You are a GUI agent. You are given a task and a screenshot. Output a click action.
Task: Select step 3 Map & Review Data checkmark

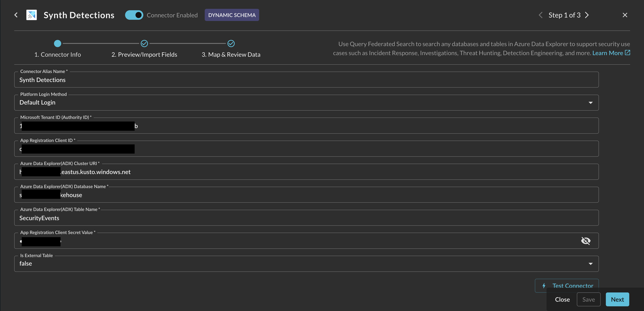pyautogui.click(x=231, y=44)
